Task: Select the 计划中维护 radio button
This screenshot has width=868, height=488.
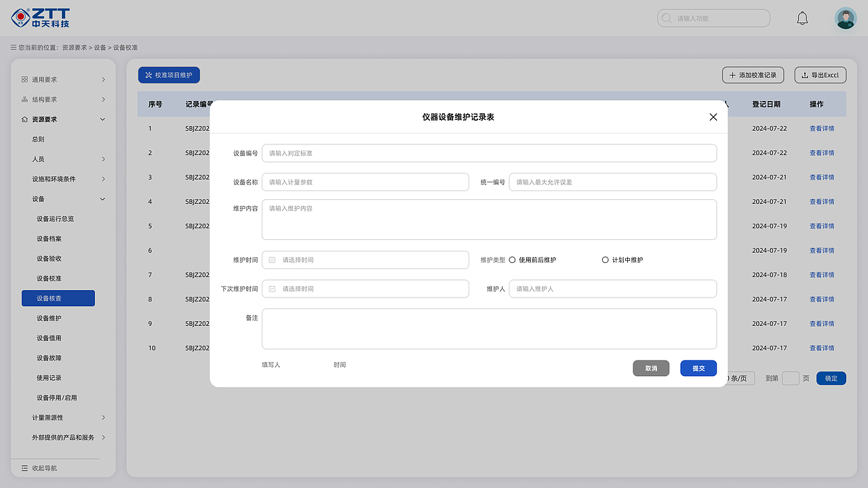Action: 604,260
